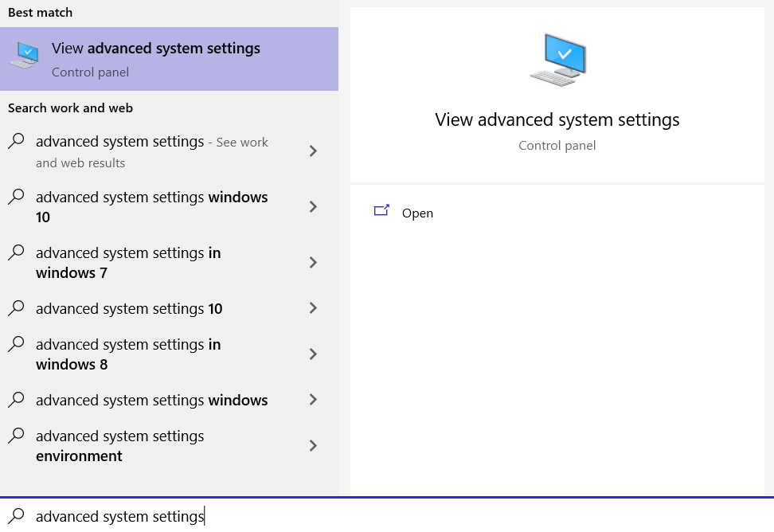Expand the 'advanced system settings windows 10' suggestion
Image resolution: width=774 pixels, height=532 pixels.
(312, 207)
